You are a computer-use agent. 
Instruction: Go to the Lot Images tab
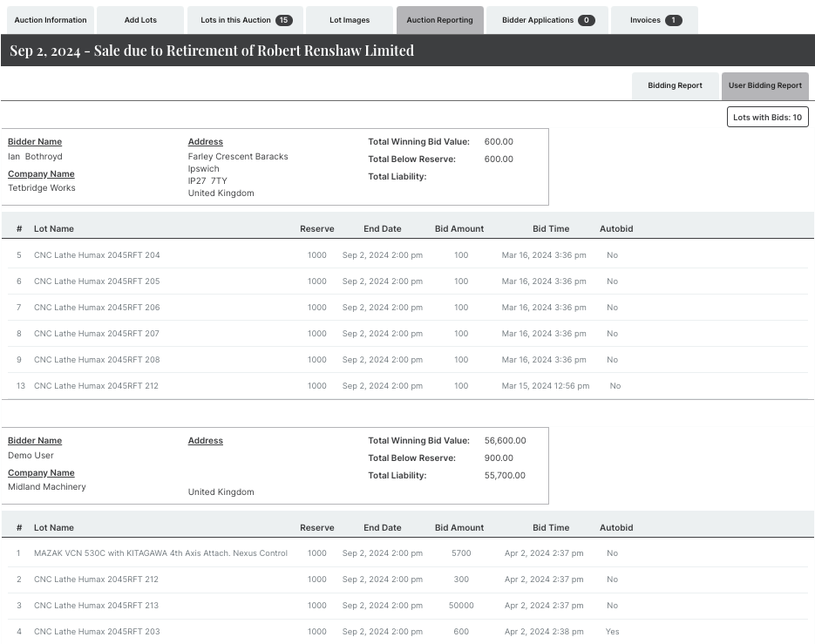coord(350,20)
